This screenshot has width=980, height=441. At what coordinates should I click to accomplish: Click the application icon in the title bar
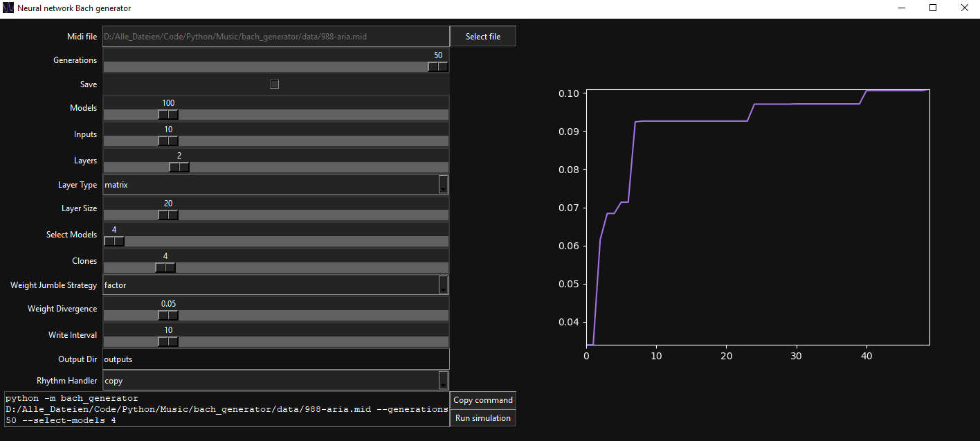point(8,8)
